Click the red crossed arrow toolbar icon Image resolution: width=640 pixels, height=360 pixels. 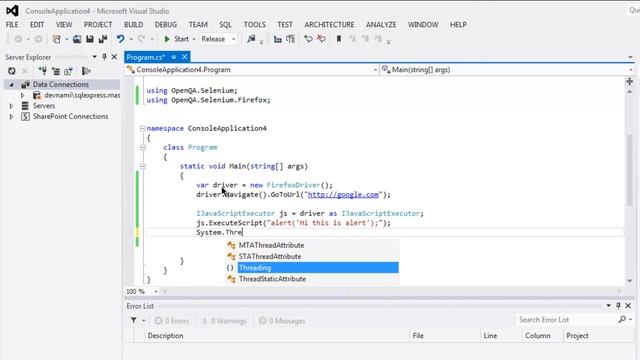pos(322,39)
